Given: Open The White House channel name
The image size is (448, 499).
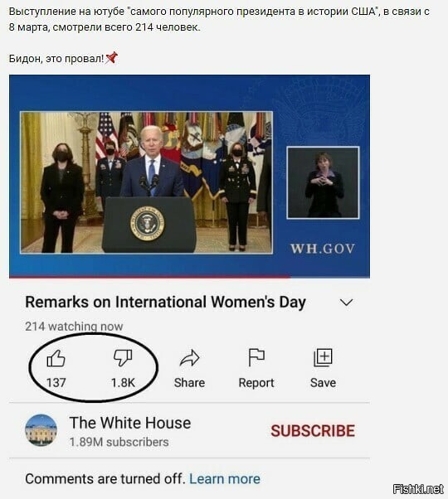Looking at the screenshot, I should 130,423.
